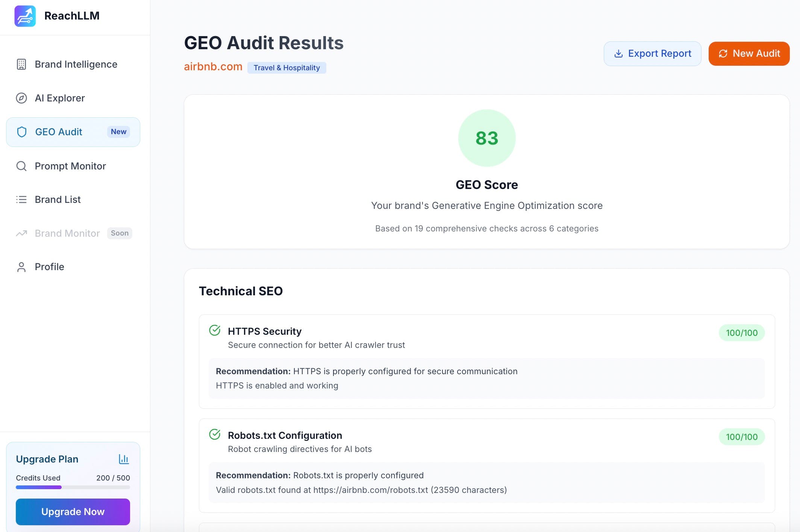Open the airbnb.com domain link
800x532 pixels.
[x=213, y=66]
